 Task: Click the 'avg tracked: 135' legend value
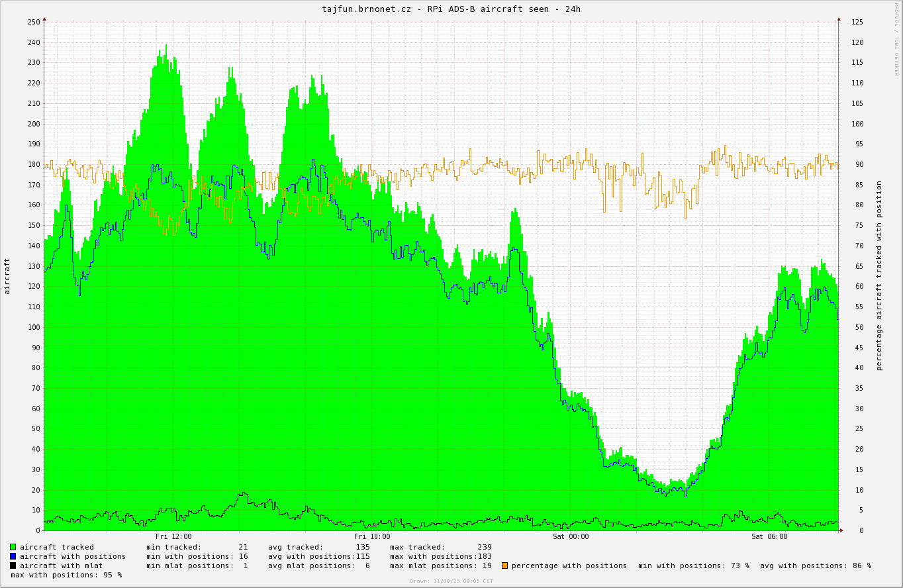(x=318, y=547)
